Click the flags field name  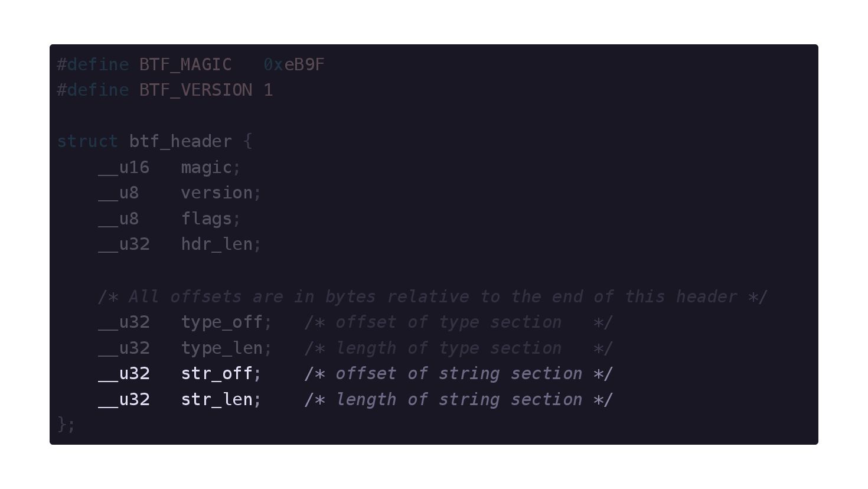pyautogui.click(x=207, y=219)
